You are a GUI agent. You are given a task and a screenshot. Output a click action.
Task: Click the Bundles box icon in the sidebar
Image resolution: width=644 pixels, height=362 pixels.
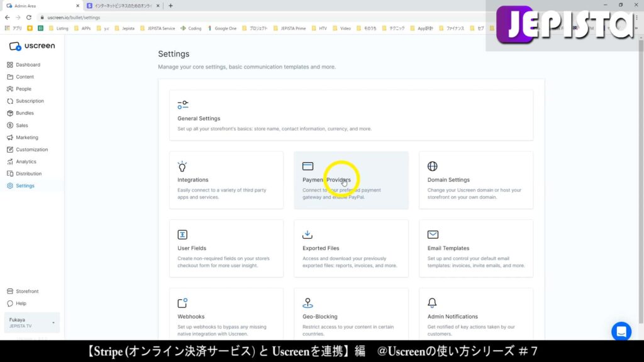[x=10, y=113]
